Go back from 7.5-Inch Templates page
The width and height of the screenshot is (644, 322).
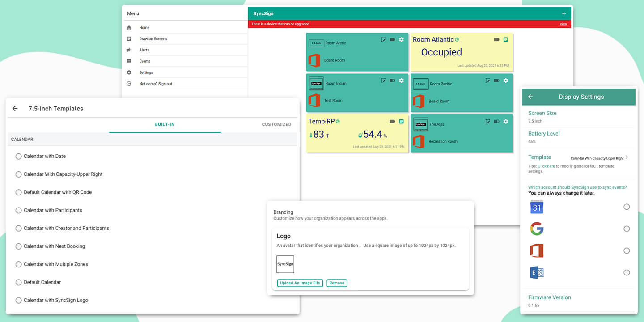pyautogui.click(x=15, y=109)
